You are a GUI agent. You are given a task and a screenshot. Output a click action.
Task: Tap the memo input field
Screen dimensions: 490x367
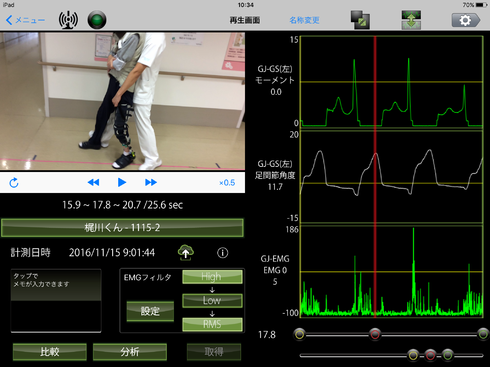click(56, 301)
